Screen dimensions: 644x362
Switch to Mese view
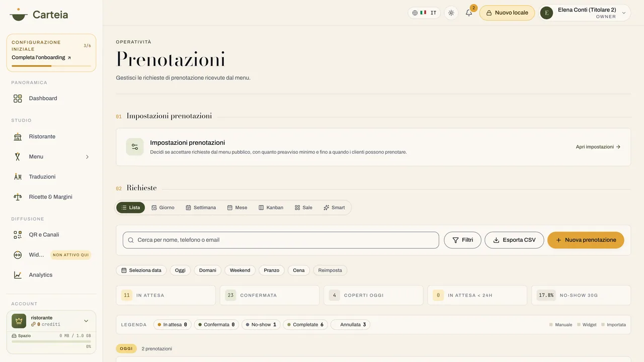pos(237,208)
